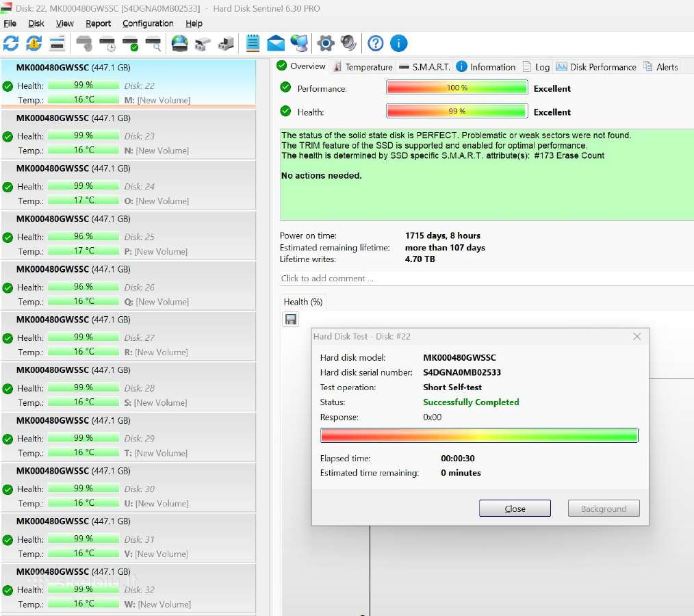Viewport: 694px width, 616px height.
Task: Click green health check icon of Disk 25
Action: (x=8, y=238)
